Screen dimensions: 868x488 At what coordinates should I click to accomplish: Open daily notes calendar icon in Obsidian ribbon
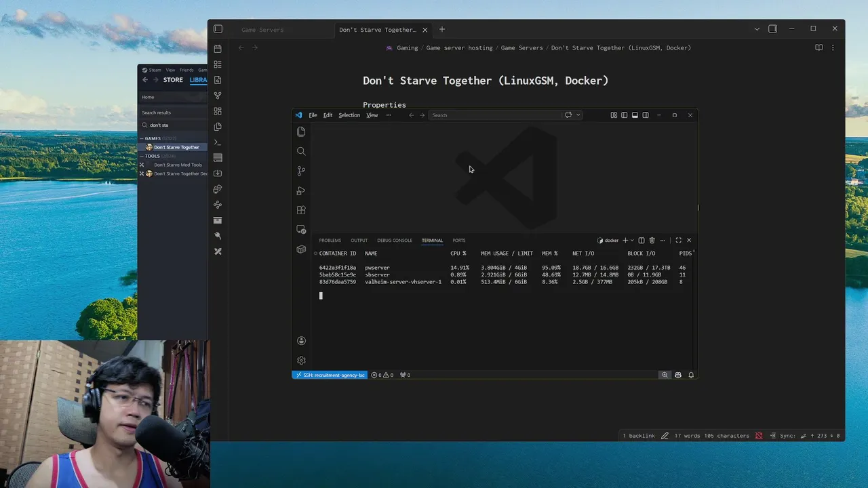218,49
